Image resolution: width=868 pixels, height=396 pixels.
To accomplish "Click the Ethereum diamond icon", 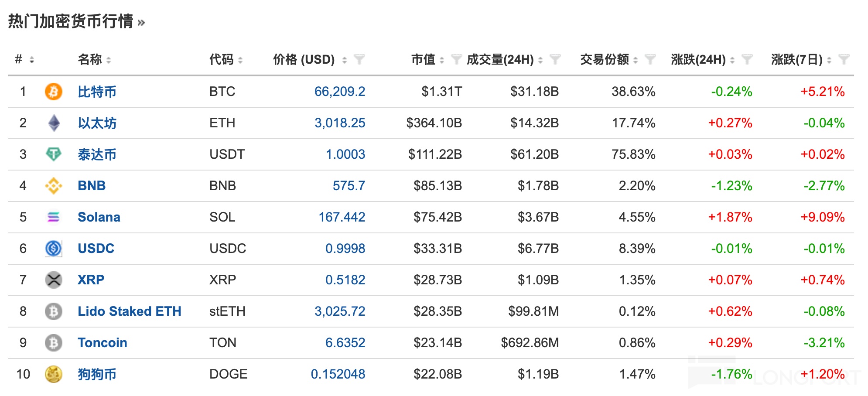I will (x=54, y=123).
